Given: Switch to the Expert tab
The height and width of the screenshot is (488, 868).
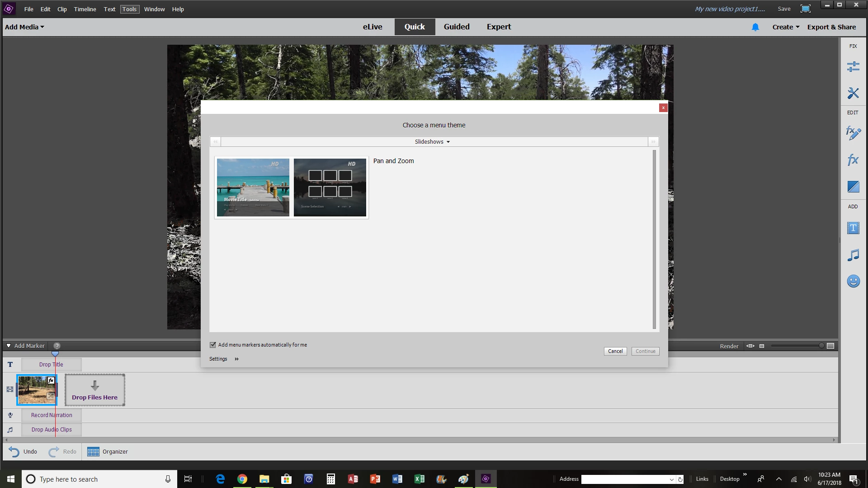Looking at the screenshot, I should (499, 27).
